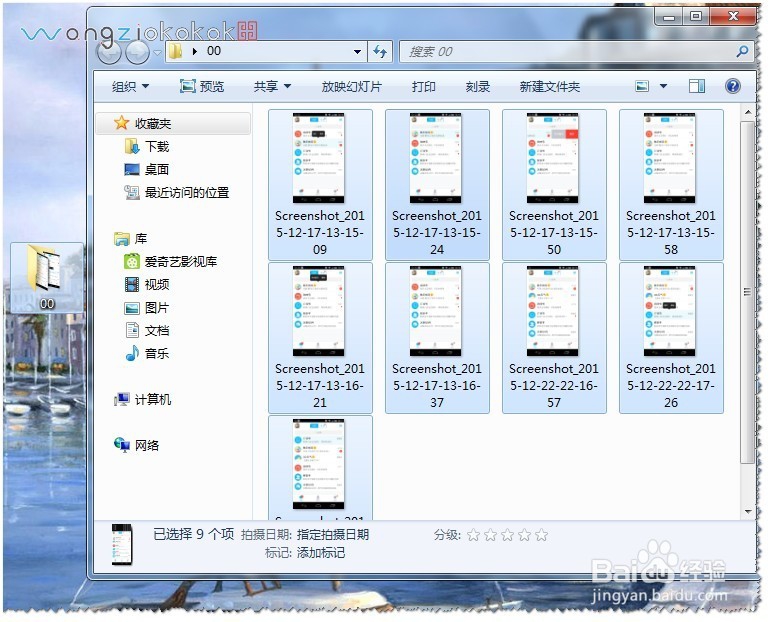771x622 pixels.
Task: Go back with the Back arrow button
Action: click(x=109, y=52)
